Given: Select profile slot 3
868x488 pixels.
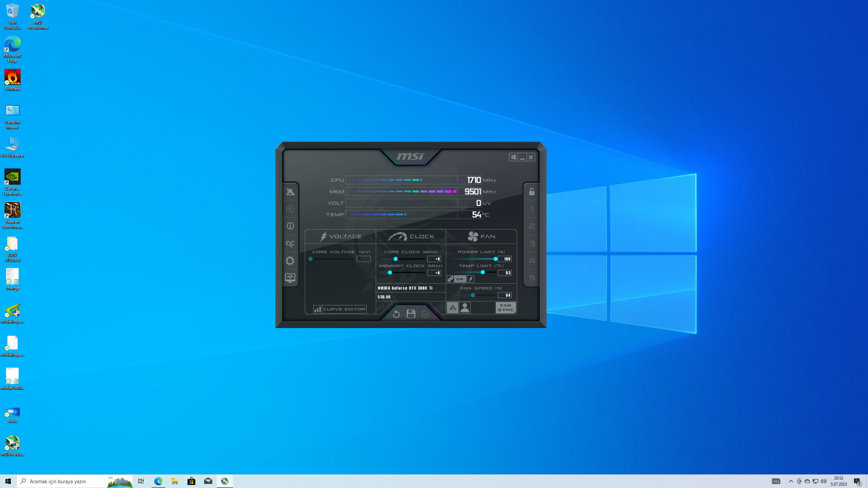Looking at the screenshot, I should point(532,244).
